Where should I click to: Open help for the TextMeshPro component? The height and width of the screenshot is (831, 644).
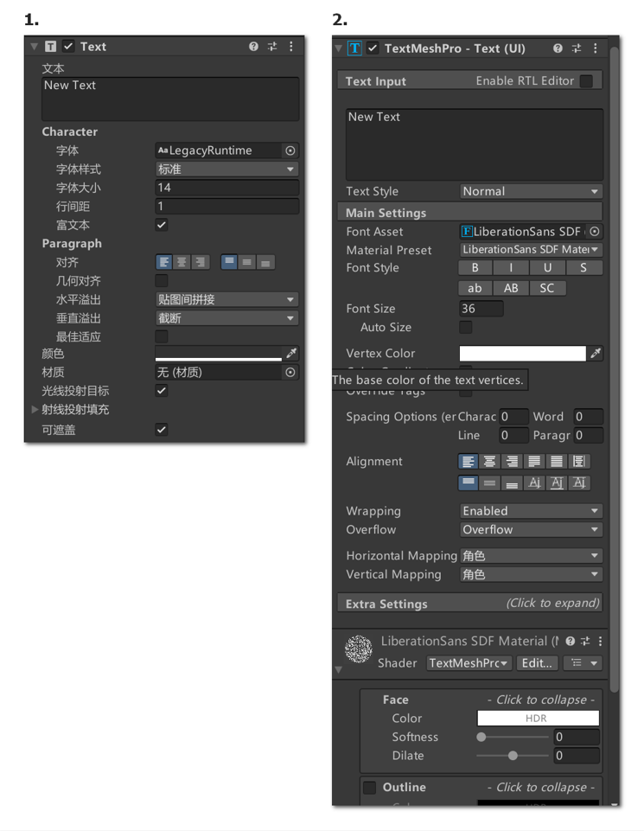558,48
